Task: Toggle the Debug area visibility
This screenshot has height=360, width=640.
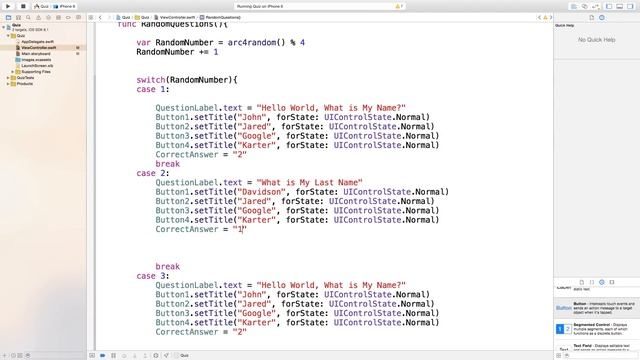Action: point(620,7)
